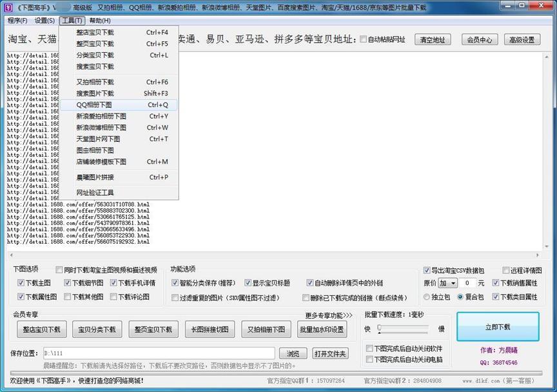The image size is (557, 392).
Task: Click 更多专享功能>>> link
Action: 329,315
